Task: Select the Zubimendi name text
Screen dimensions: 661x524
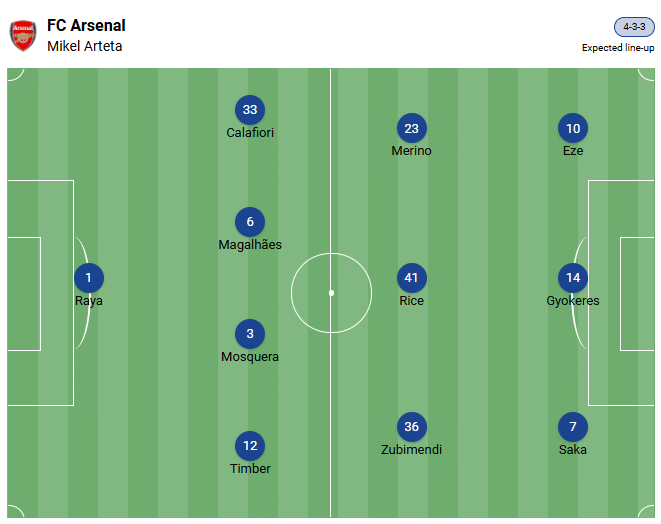Action: click(411, 450)
